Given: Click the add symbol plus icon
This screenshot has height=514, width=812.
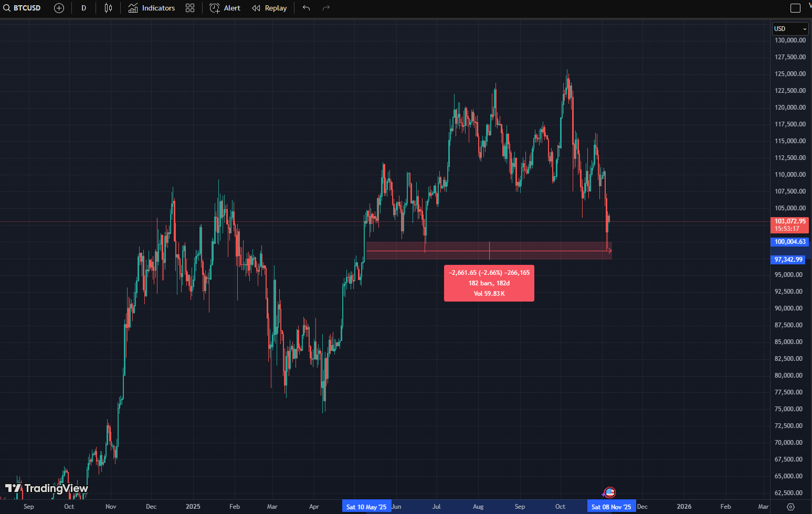Looking at the screenshot, I should [59, 8].
